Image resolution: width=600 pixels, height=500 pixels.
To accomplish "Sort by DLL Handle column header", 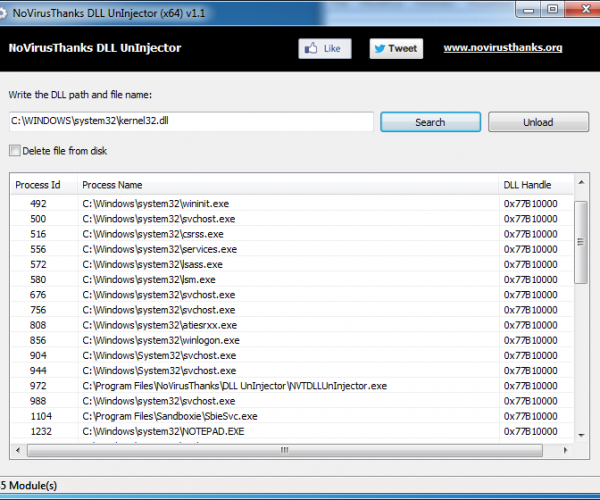I will [536, 185].
